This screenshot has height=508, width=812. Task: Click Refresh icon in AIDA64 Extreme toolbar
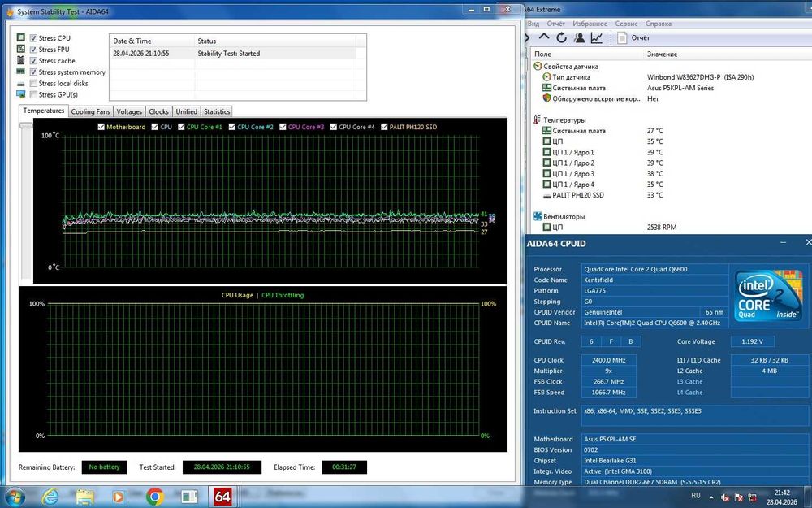[561, 37]
